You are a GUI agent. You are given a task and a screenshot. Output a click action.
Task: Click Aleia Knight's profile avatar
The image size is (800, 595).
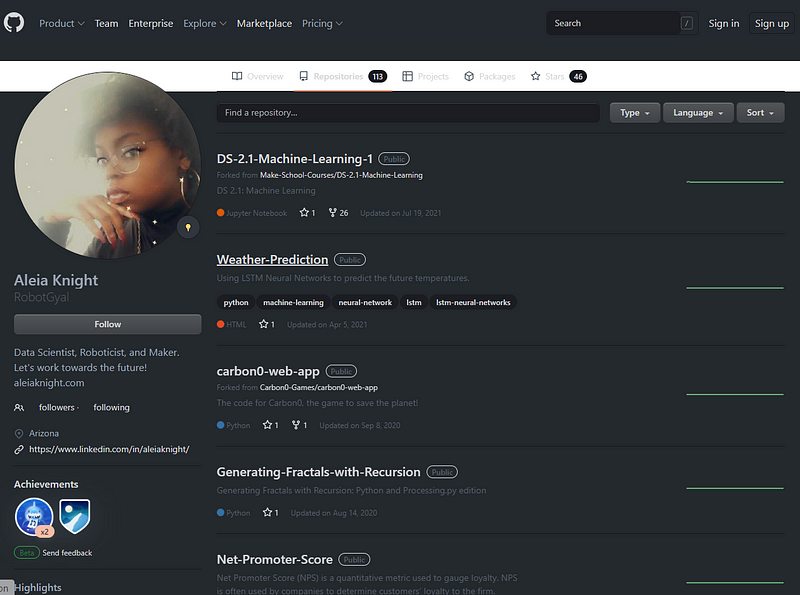[108, 165]
